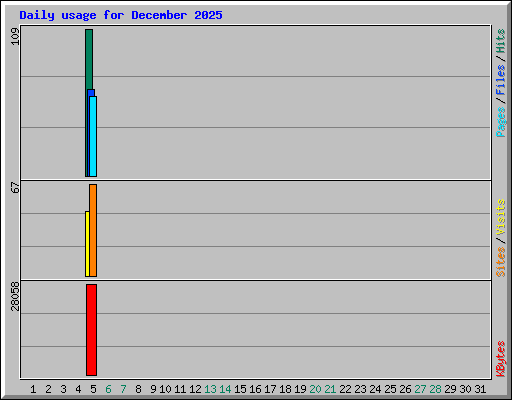Click day 5 on the x-axis
This screenshot has width=512, height=400.
[x=93, y=389]
